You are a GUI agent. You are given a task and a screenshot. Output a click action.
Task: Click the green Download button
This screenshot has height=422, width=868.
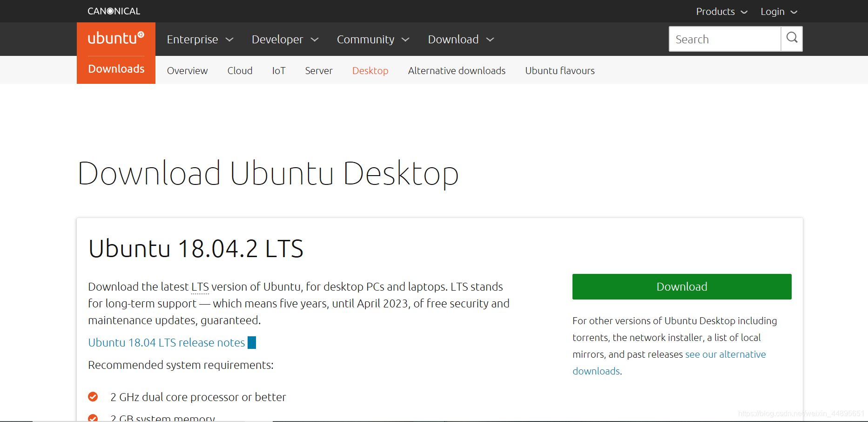[682, 286]
